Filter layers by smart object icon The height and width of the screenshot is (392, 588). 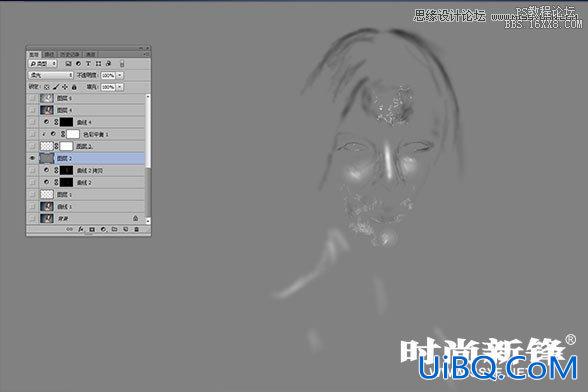click(108, 64)
